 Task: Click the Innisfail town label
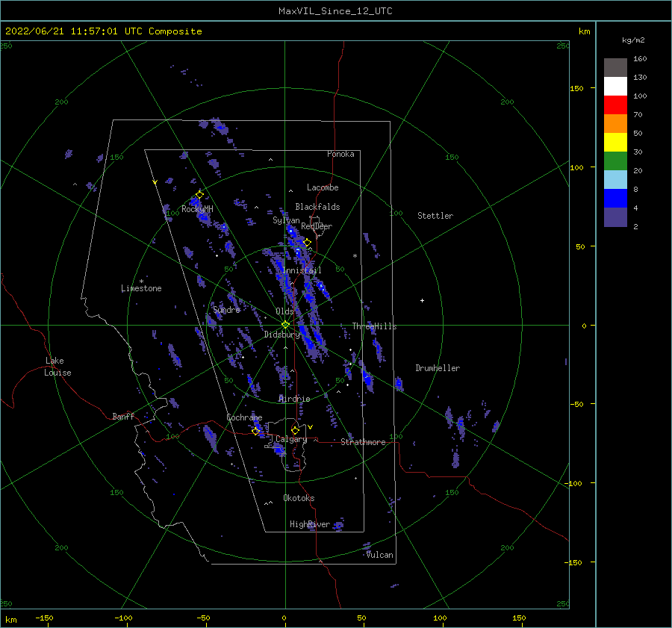(302, 270)
